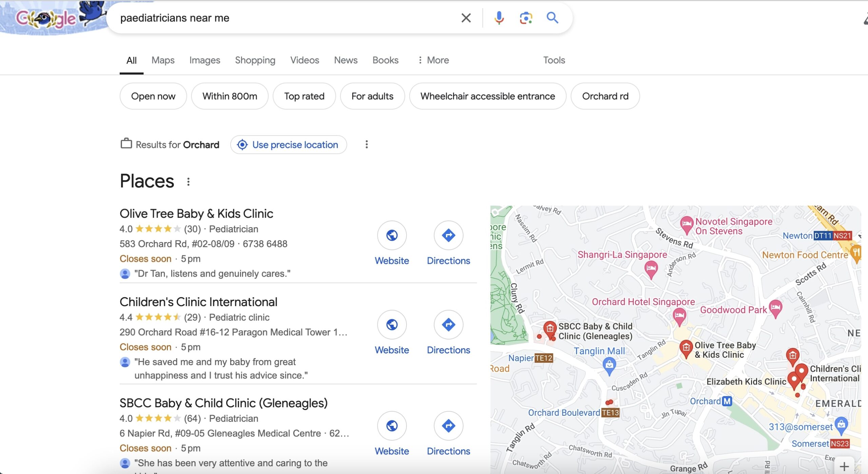Image resolution: width=868 pixels, height=474 pixels.
Task: Click the Website label for Olive Tree clinic
Action: click(x=392, y=261)
